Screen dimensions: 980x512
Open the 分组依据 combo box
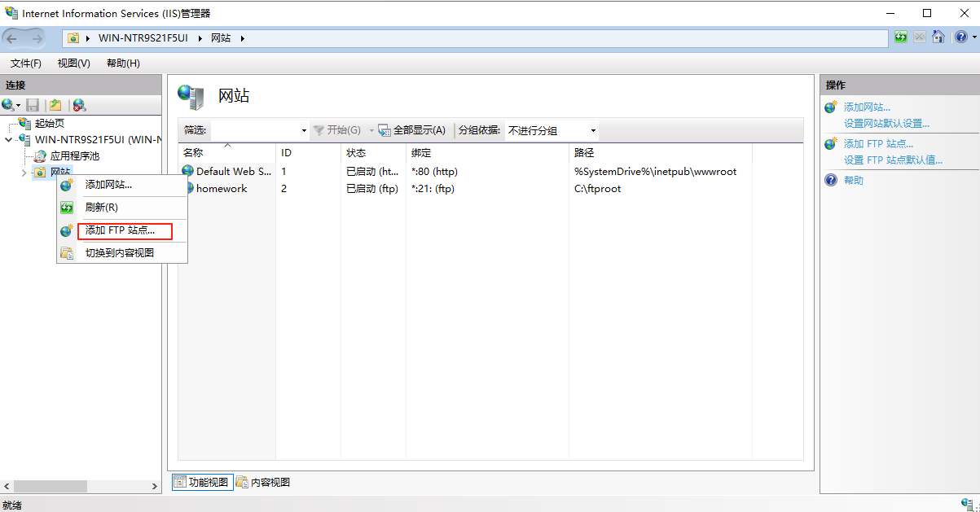pos(552,130)
